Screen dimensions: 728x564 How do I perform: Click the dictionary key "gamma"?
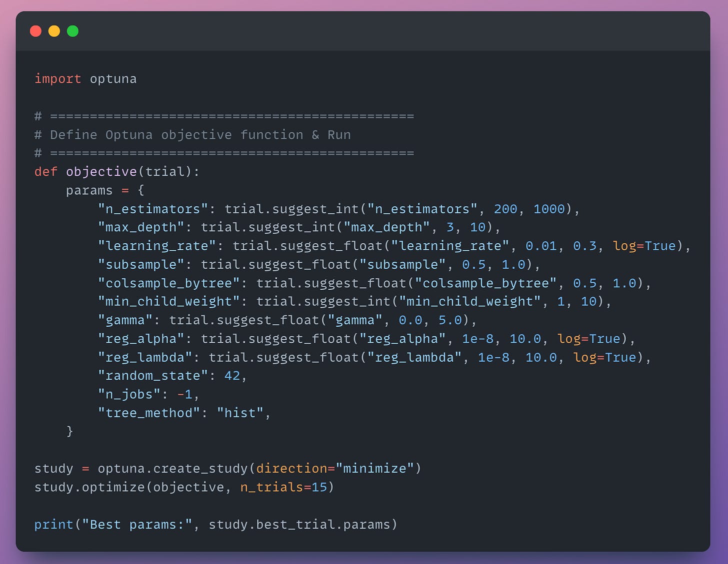coord(125,320)
